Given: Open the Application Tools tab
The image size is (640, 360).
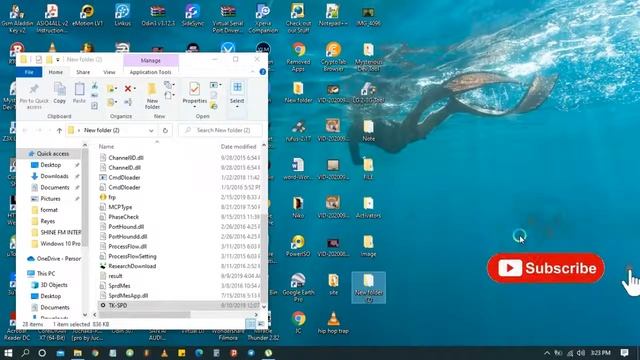Looking at the screenshot, I should 151,72.
